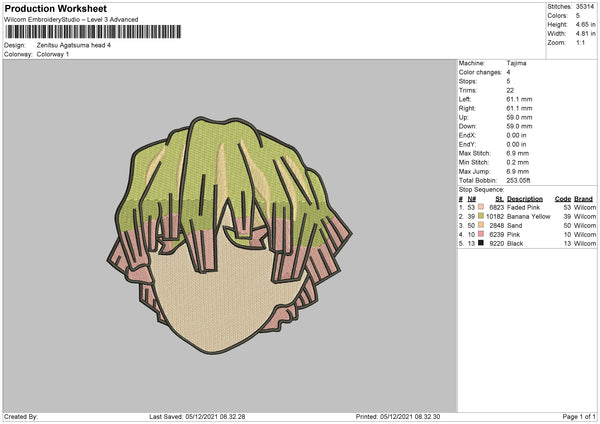The width and height of the screenshot is (600, 424).
Task: Click the stitch count 9220
Action: (497, 244)
